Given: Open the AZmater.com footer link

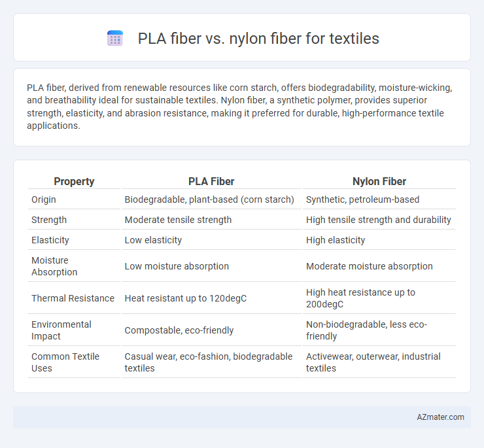Looking at the screenshot, I should click(x=440, y=417).
